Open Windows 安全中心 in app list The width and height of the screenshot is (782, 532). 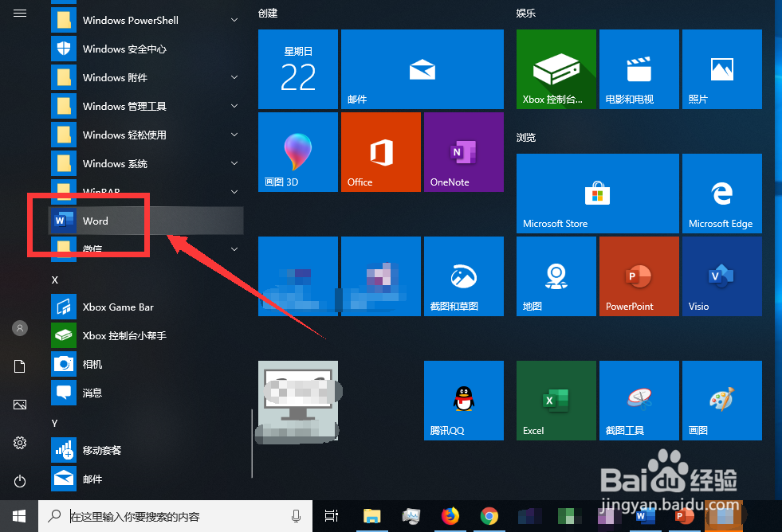(x=146, y=49)
